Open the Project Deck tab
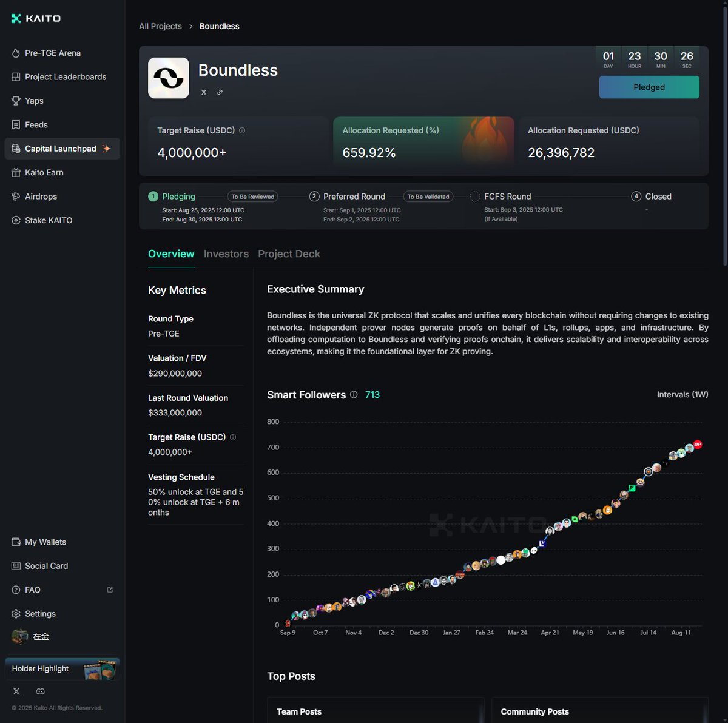 point(289,254)
